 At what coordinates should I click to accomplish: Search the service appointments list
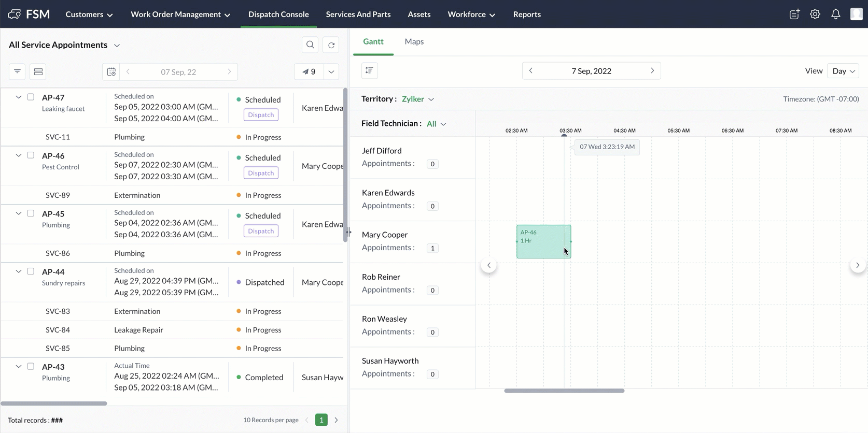pyautogui.click(x=310, y=45)
